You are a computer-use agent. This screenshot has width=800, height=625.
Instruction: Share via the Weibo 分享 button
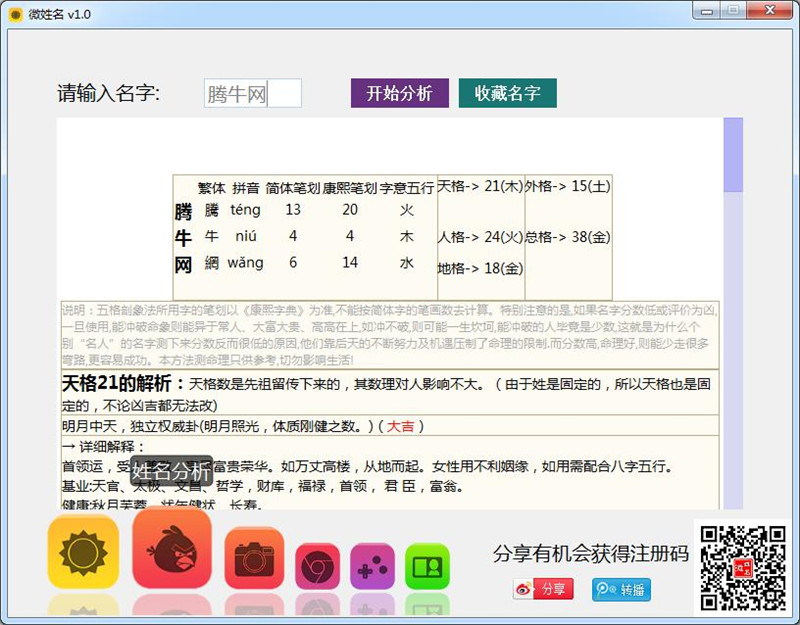tap(543, 589)
